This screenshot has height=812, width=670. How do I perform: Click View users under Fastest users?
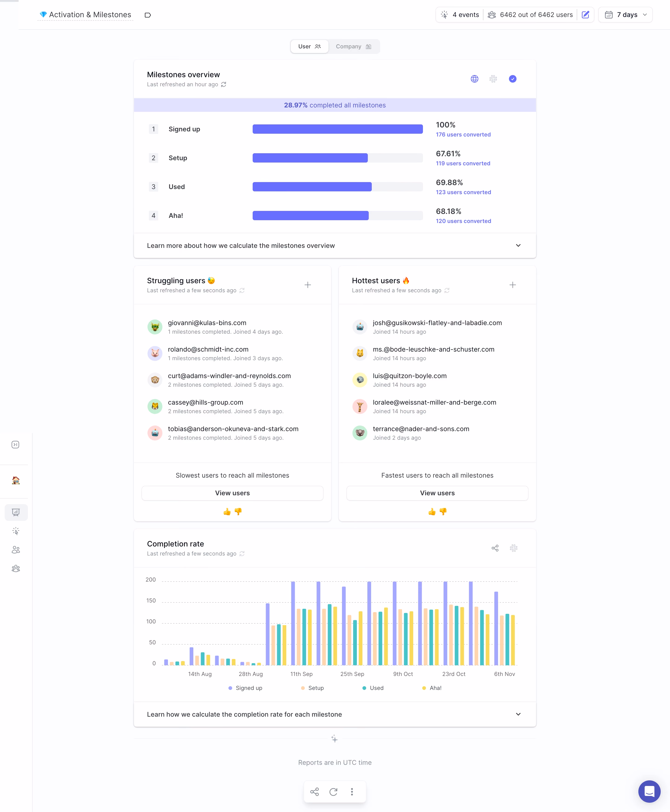[x=437, y=493]
